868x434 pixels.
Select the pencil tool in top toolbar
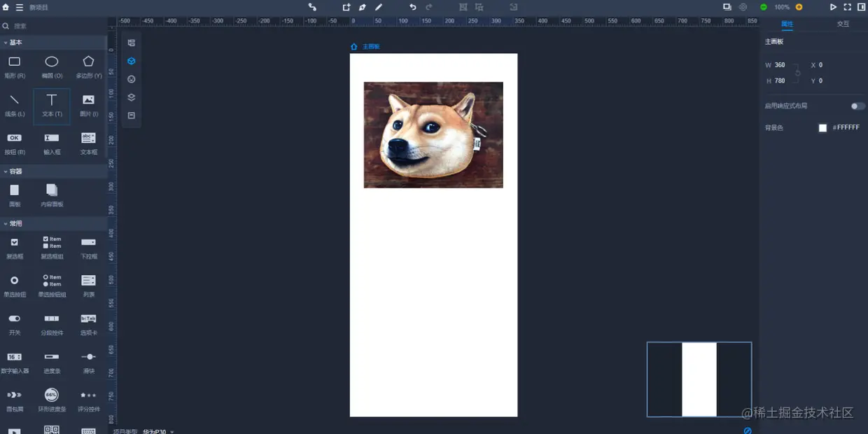(x=379, y=7)
